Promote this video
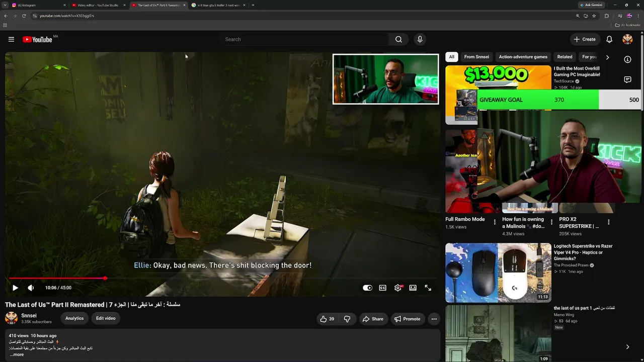This screenshot has height=362, width=644. tap(408, 319)
